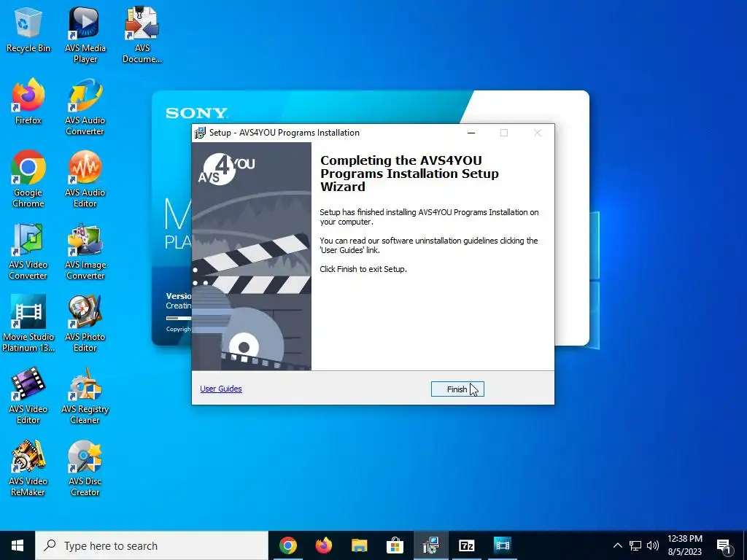Viewport: 747px width, 560px height.
Task: Open Microsoft Store from the taskbar
Action: (x=395, y=545)
